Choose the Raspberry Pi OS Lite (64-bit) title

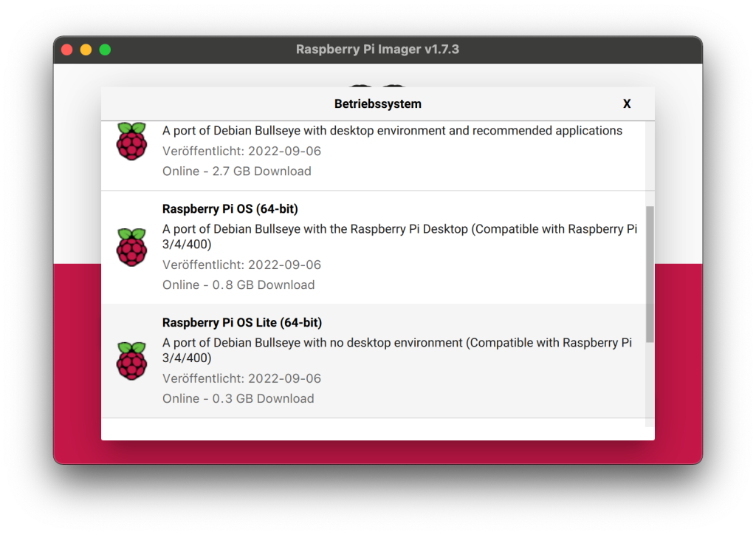(x=241, y=323)
